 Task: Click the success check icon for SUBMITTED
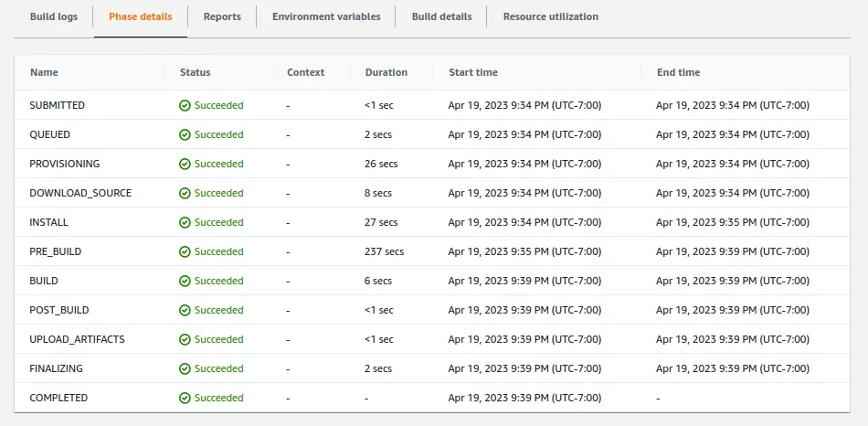coord(185,105)
